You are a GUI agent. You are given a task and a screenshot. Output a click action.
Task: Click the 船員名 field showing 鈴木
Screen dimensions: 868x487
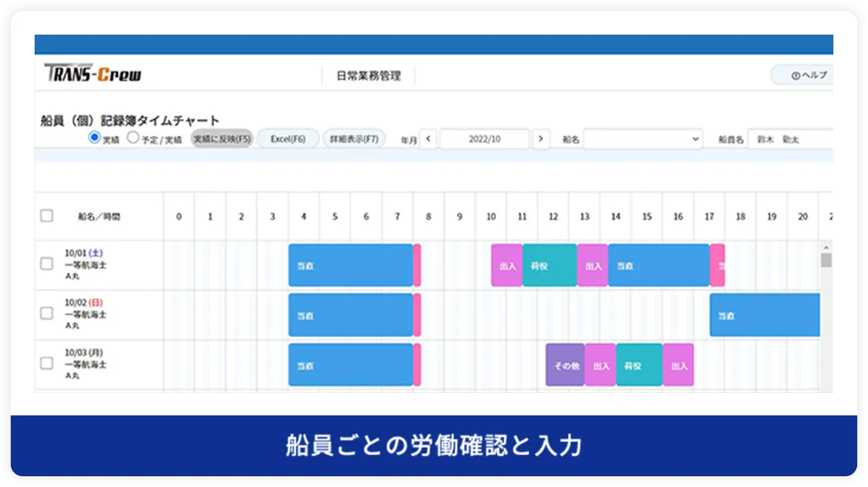coord(790,139)
